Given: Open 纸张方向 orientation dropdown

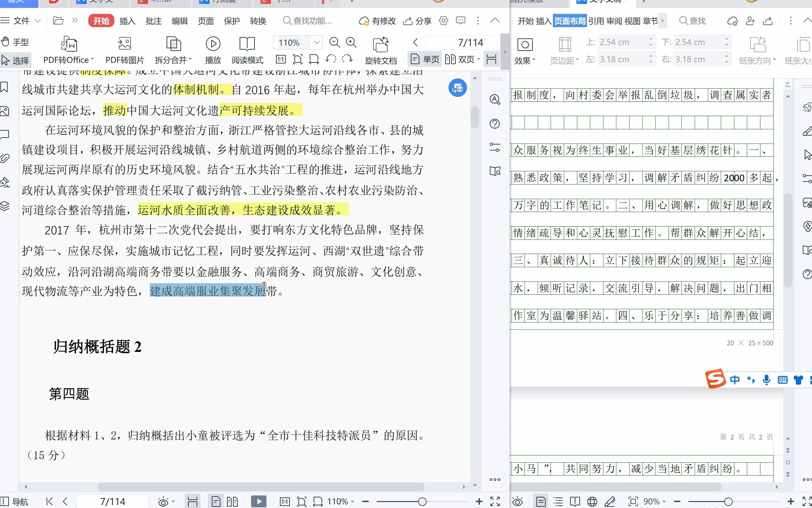Looking at the screenshot, I should pyautogui.click(x=757, y=50).
